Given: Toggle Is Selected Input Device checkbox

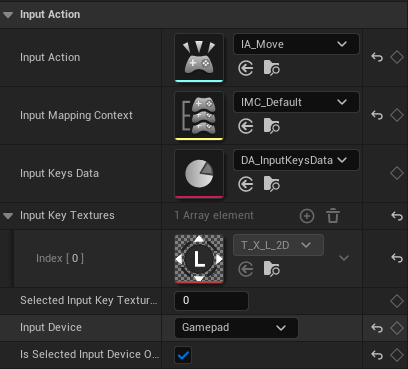Looking at the screenshot, I should pyautogui.click(x=183, y=355).
